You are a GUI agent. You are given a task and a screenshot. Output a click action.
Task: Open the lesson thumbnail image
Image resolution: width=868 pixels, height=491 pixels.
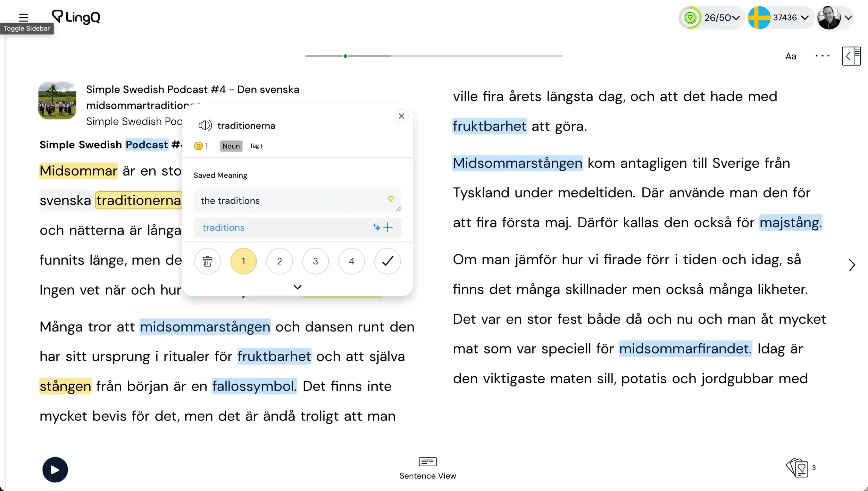[x=57, y=100]
